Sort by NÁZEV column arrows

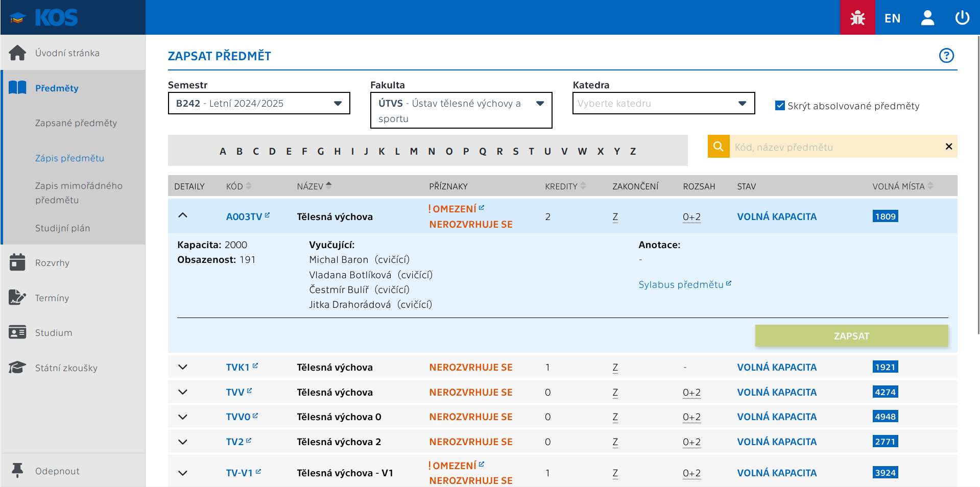[x=329, y=186]
